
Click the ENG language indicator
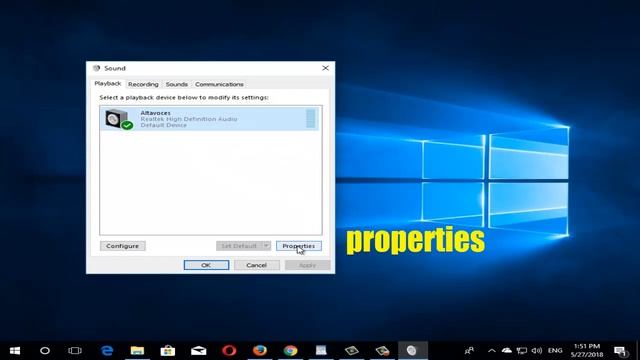(x=555, y=351)
